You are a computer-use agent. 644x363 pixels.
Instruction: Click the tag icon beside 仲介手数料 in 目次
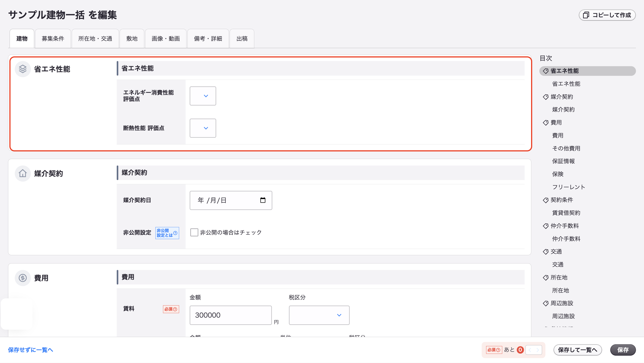pos(546,226)
